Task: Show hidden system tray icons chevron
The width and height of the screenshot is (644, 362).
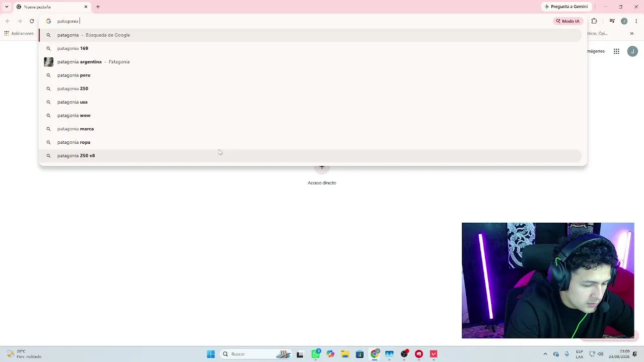Action: coord(545,354)
